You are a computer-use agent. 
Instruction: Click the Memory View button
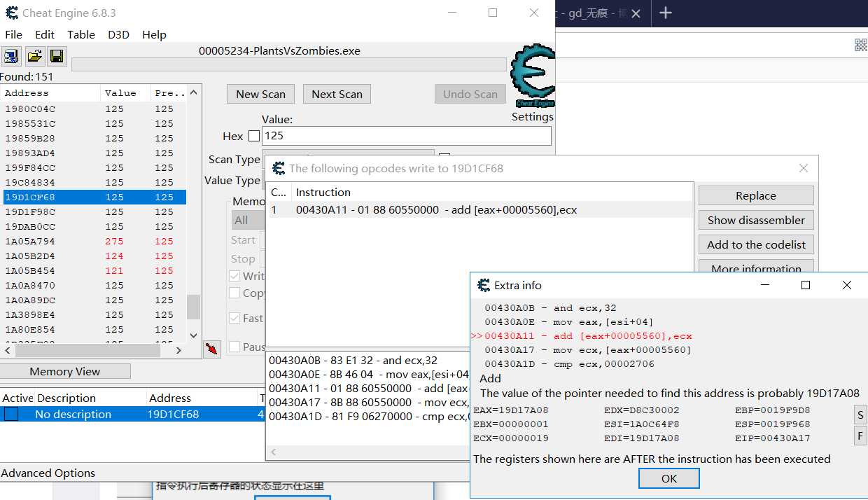65,371
